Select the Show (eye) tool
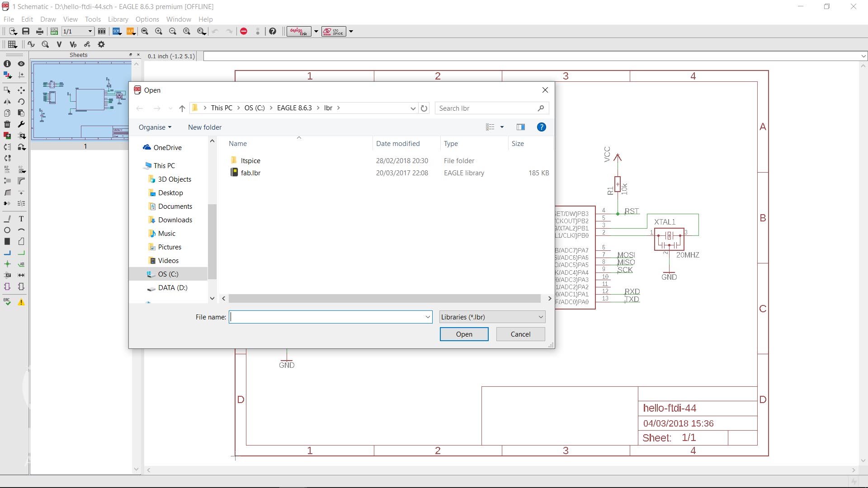 click(21, 64)
